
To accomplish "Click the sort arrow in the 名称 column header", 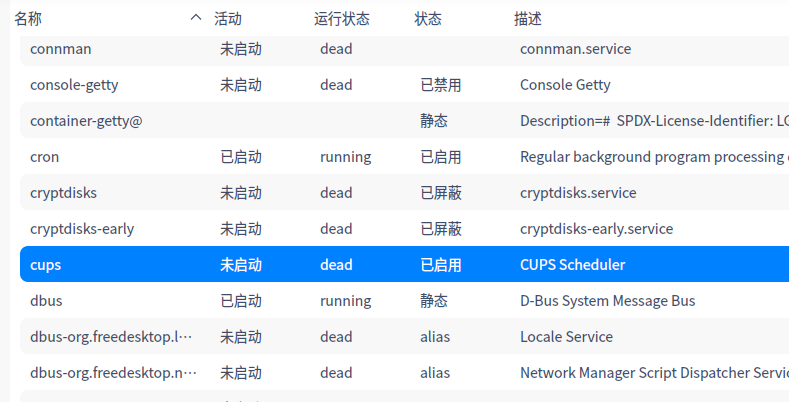I will click(196, 18).
